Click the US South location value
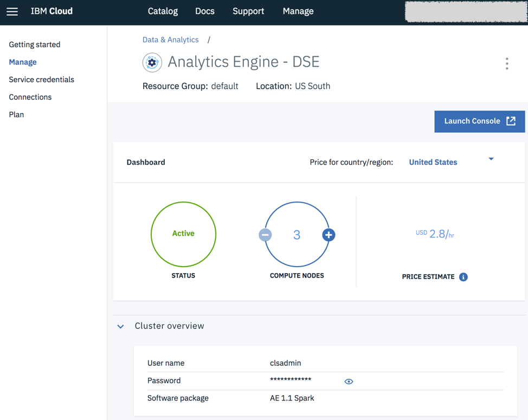 click(312, 86)
